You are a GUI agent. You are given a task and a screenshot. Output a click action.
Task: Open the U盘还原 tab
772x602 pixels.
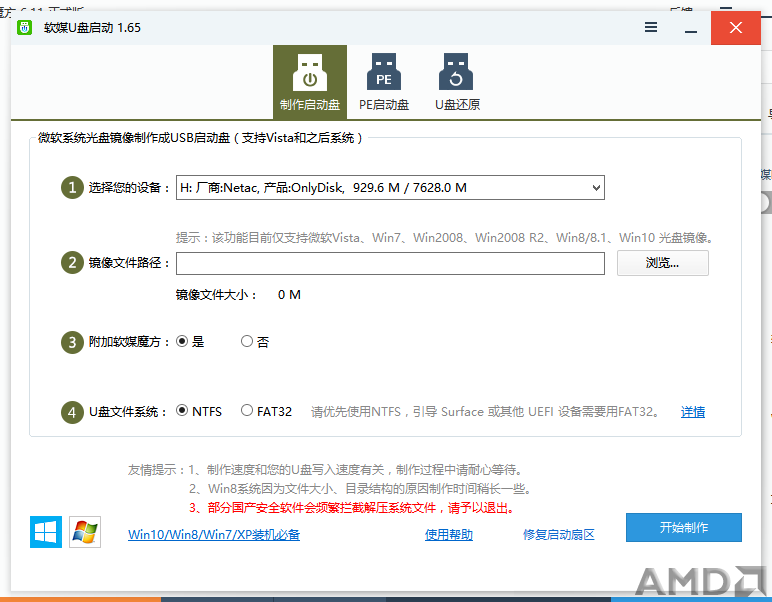[x=457, y=82]
